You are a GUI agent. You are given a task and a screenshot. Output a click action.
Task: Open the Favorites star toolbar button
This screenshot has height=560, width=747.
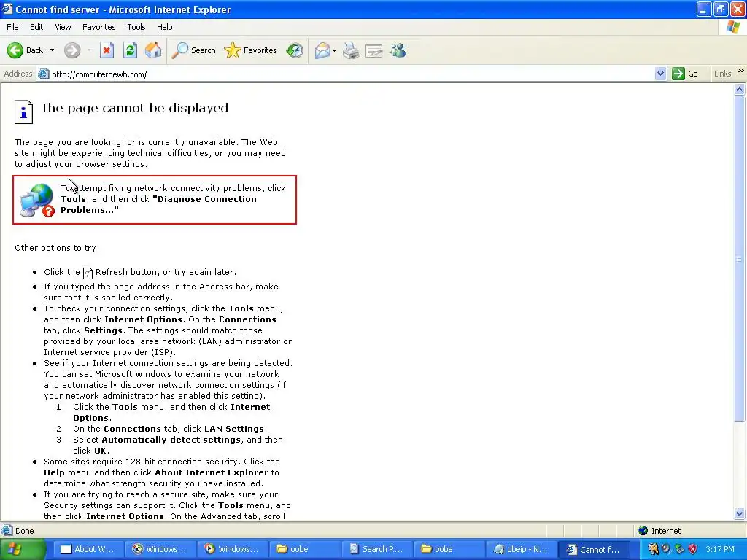coord(251,50)
